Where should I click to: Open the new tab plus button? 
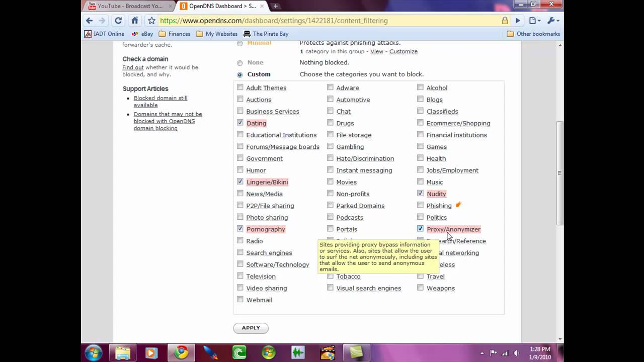pyautogui.click(x=276, y=6)
